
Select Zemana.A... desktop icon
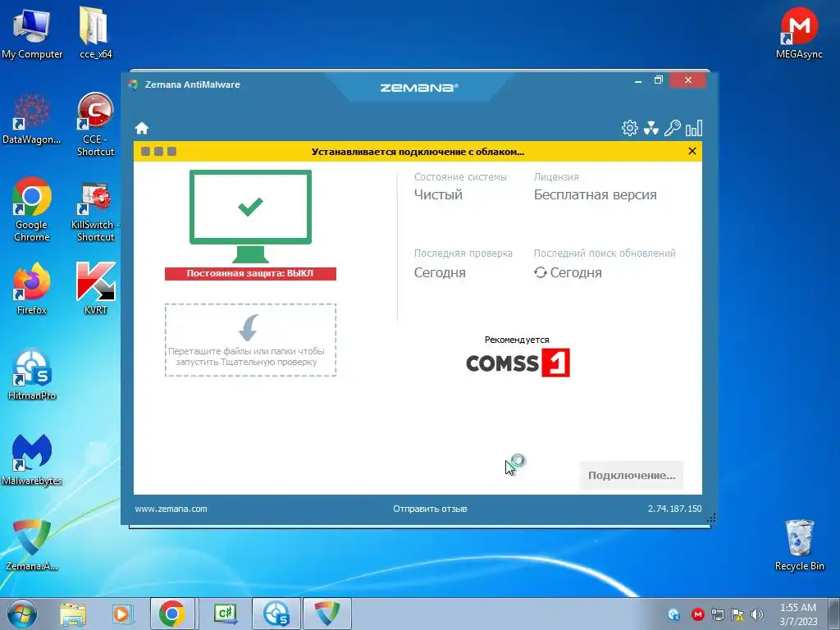(x=32, y=545)
